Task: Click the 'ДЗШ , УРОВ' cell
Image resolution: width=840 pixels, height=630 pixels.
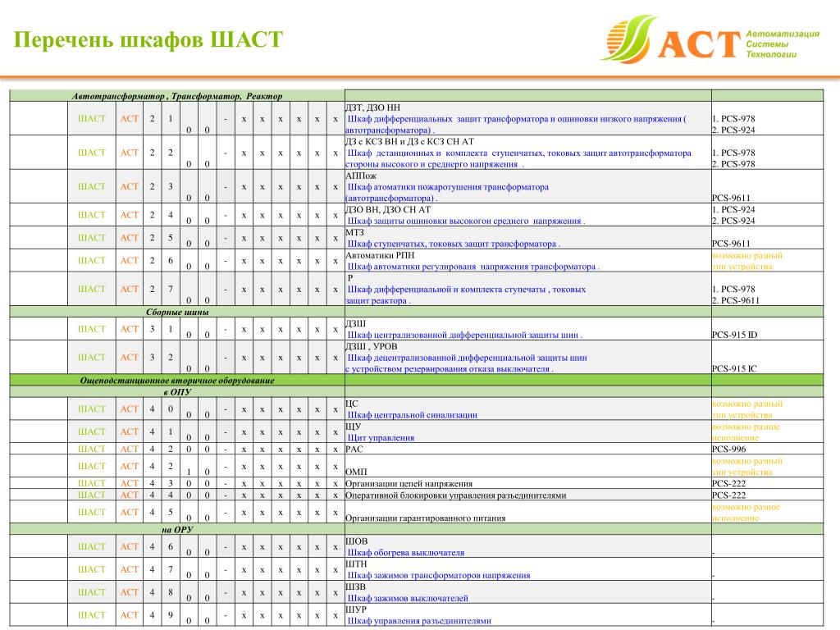Action: tap(372, 347)
